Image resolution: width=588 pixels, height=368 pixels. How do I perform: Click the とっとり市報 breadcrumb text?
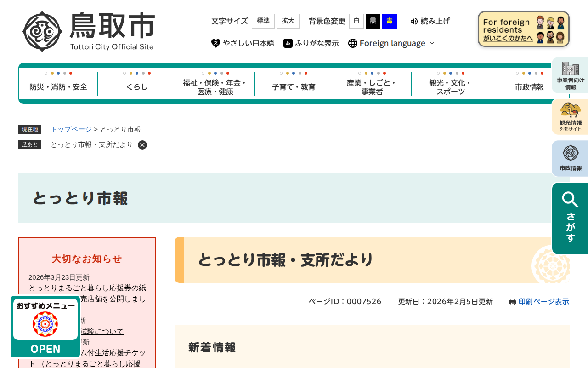pyautogui.click(x=120, y=129)
